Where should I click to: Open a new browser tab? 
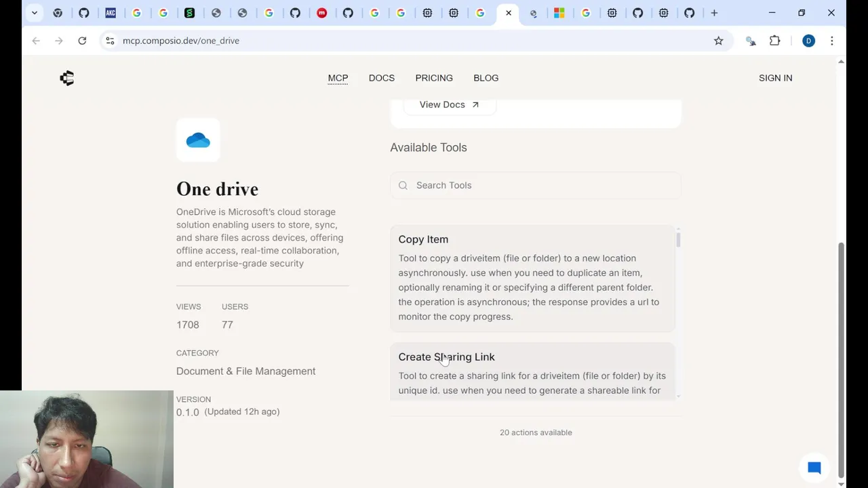coord(714,13)
